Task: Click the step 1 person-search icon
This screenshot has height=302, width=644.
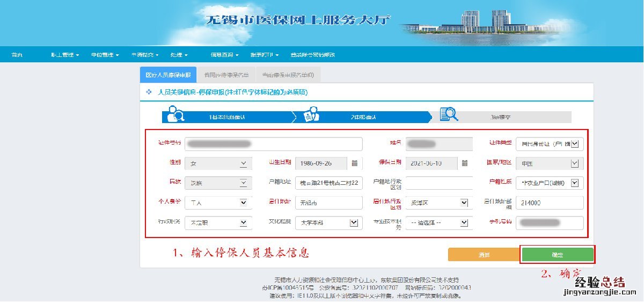Action: tap(175, 114)
